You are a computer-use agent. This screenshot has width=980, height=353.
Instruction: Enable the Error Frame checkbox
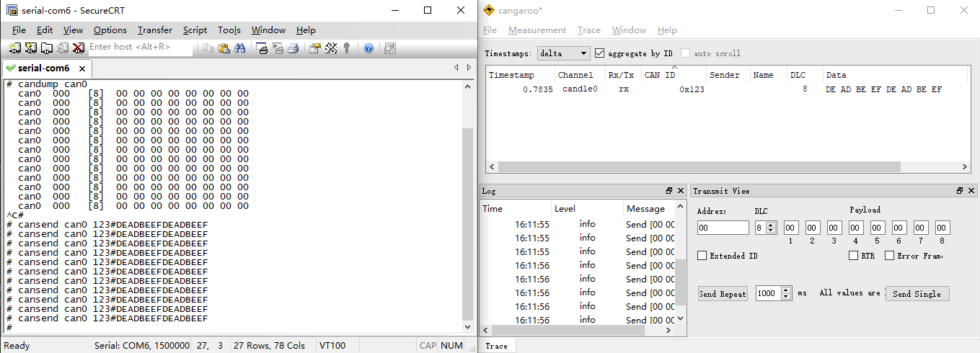889,256
